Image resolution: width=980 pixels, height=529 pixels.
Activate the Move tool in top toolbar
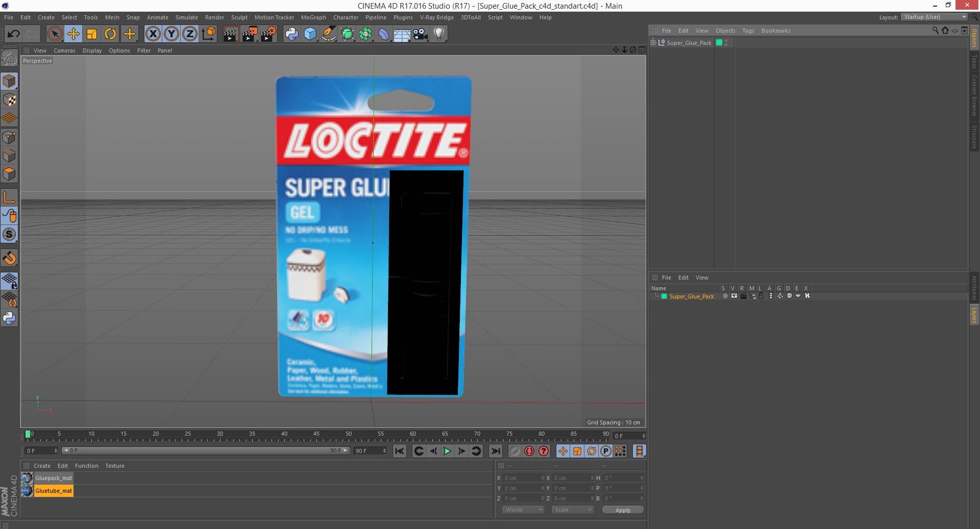point(73,34)
